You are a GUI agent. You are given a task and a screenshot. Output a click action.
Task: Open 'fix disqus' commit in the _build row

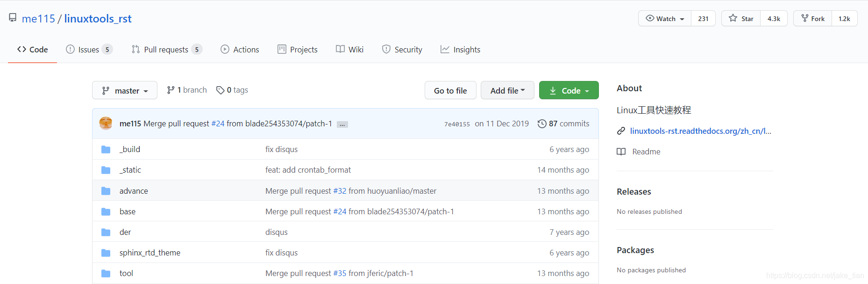[x=281, y=149]
